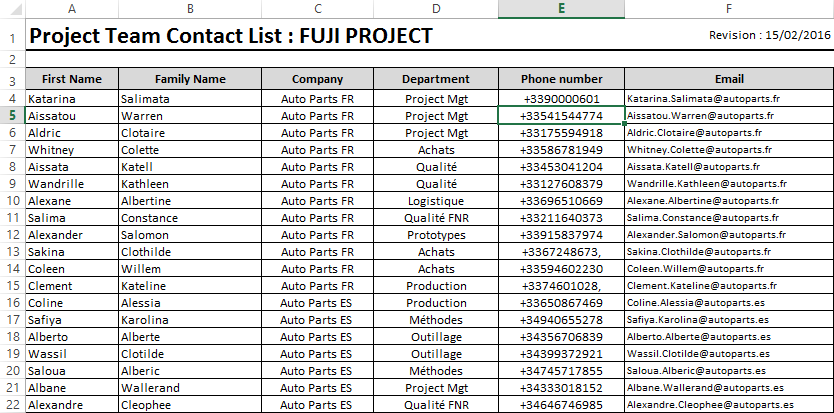
Task: Select column F header
Action: (729, 8)
